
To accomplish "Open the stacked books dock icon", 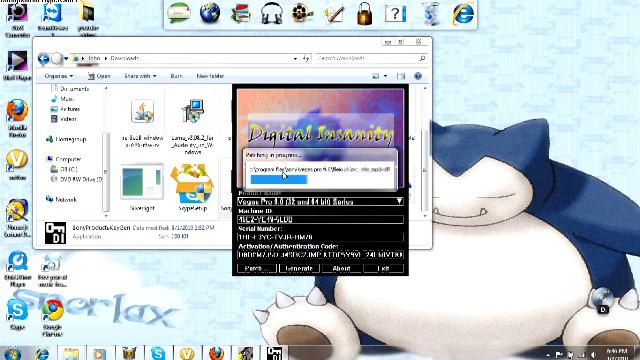I will pos(241,13).
